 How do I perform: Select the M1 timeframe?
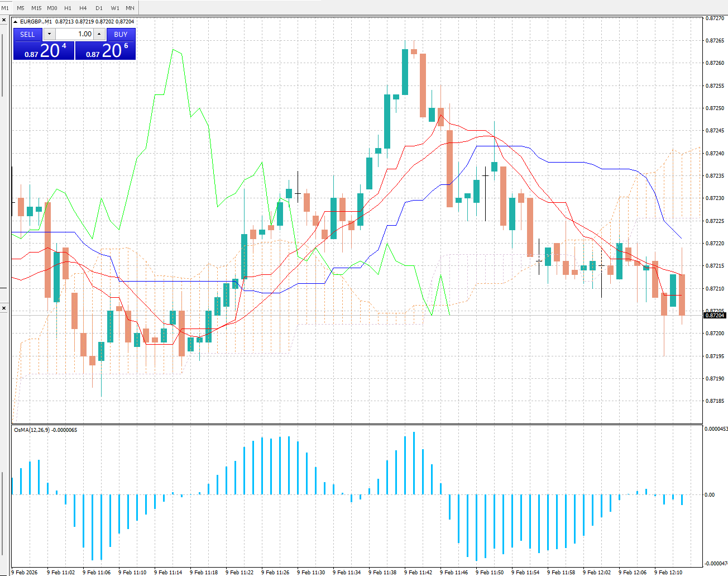5,8
